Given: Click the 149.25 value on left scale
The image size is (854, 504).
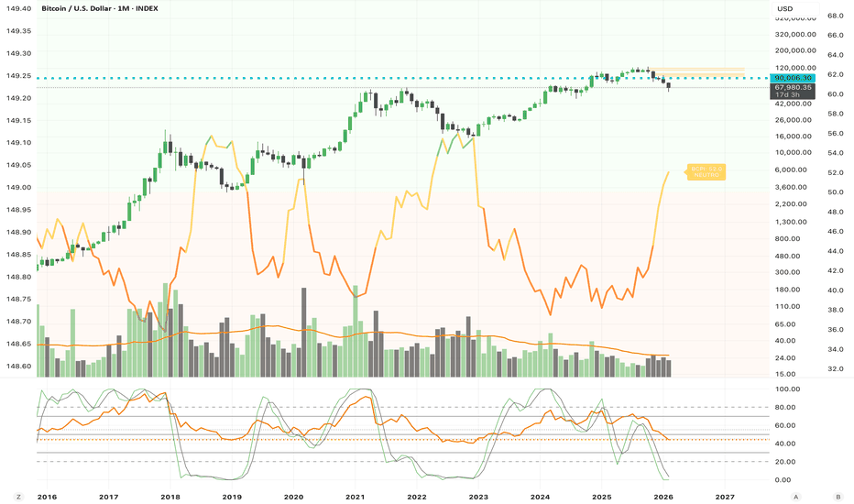Looking at the screenshot, I should click(x=19, y=76).
